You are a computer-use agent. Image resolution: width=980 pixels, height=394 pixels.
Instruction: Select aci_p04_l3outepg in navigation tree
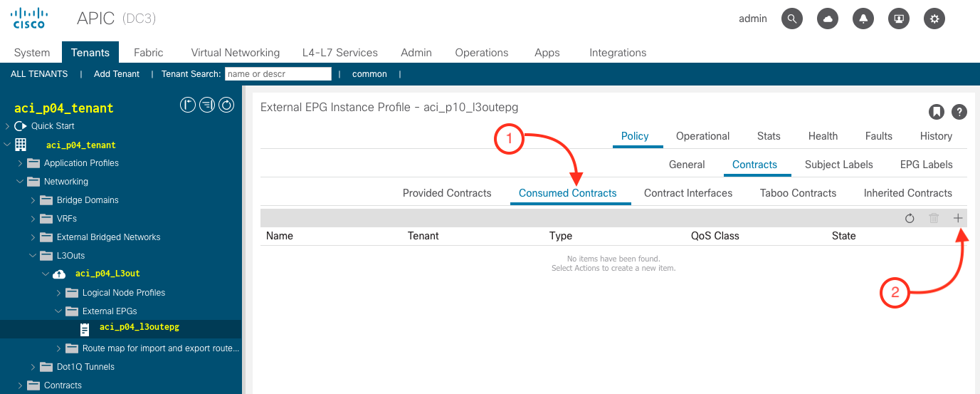point(139,328)
